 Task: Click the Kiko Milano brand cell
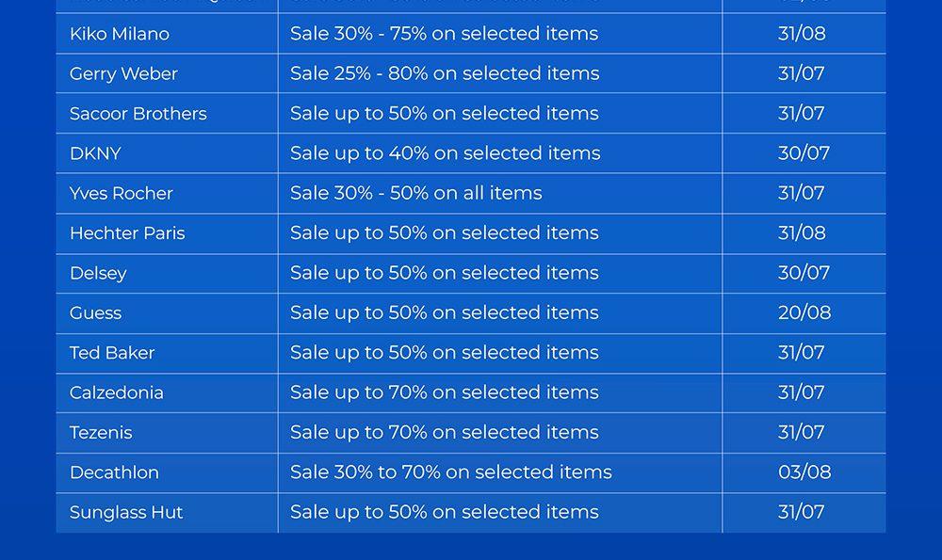(120, 34)
